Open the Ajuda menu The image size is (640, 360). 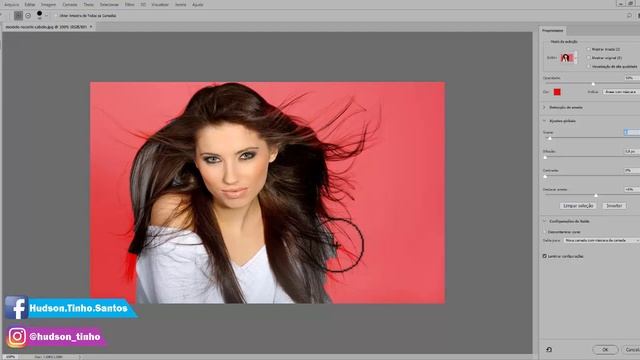198,4
